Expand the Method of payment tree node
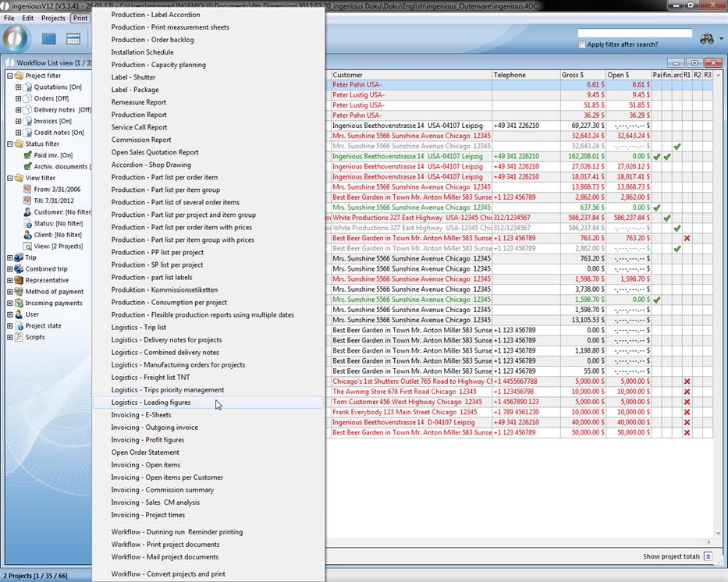The height and width of the screenshot is (582, 728). coord(9,292)
